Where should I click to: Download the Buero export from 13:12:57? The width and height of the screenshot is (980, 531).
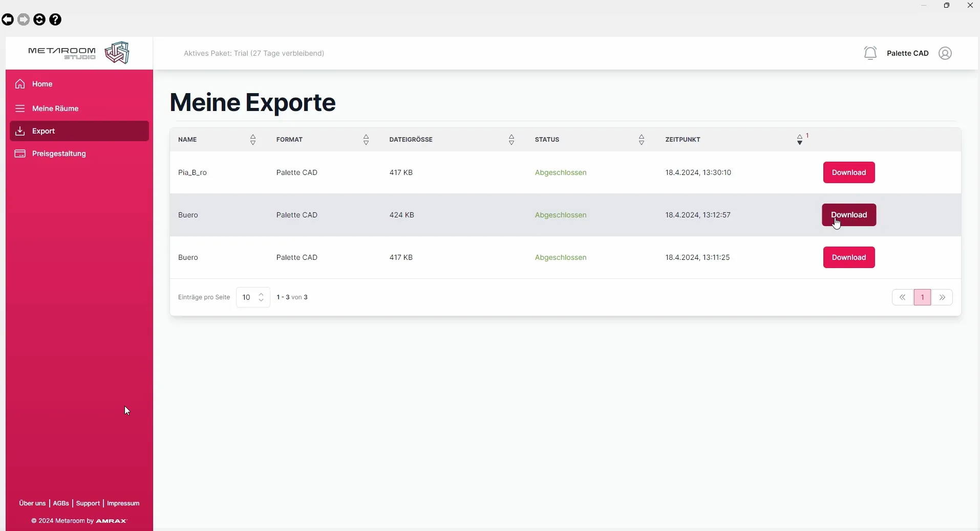[849, 215]
